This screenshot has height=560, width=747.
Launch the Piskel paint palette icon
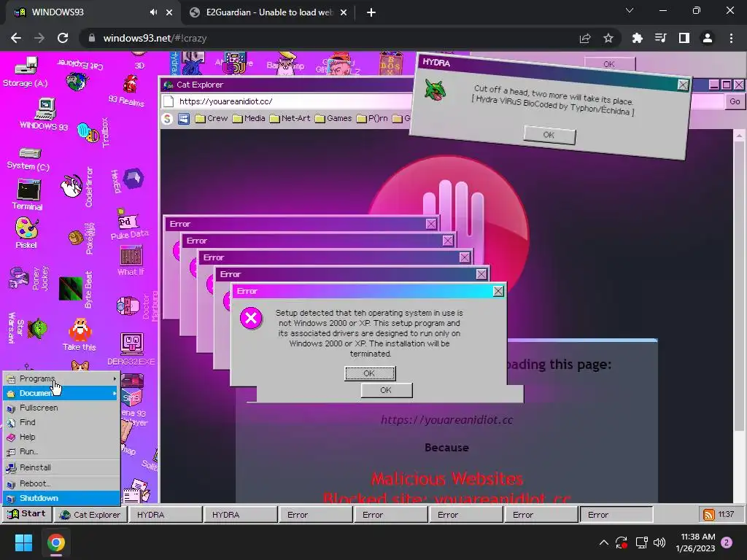point(26,233)
